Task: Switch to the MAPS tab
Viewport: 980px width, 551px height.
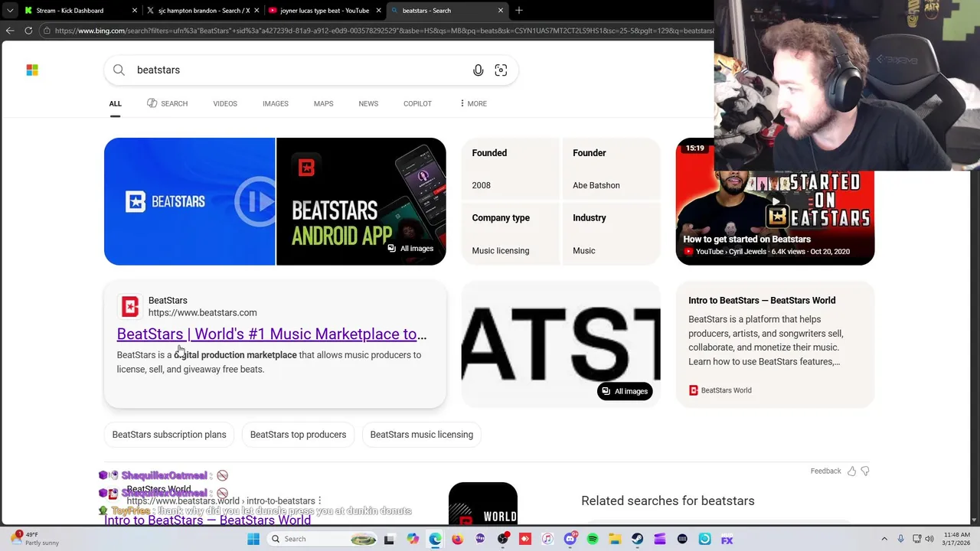Action: coord(323,103)
